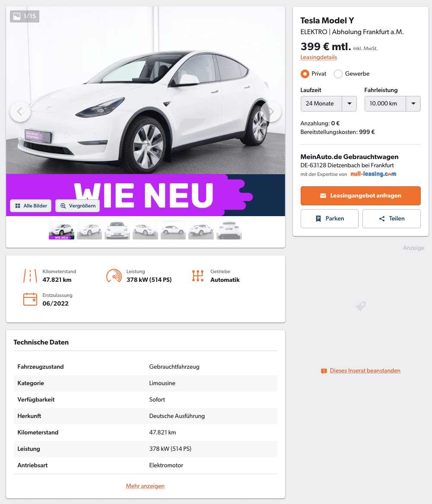Open the Alle Bilder gallery button
432x504 pixels.
[x=31, y=206]
